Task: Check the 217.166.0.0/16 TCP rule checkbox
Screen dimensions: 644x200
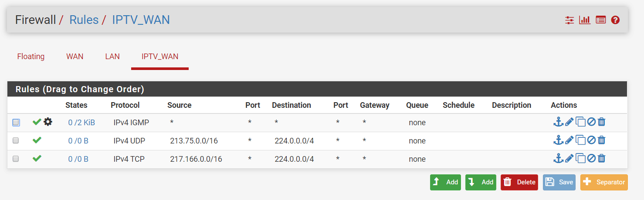Action: [x=16, y=159]
